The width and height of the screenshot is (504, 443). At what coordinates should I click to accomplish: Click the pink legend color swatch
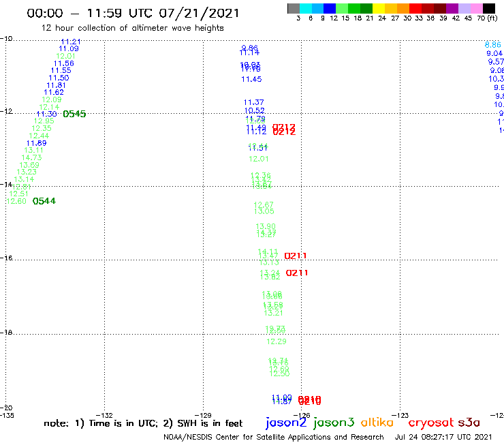476,8
